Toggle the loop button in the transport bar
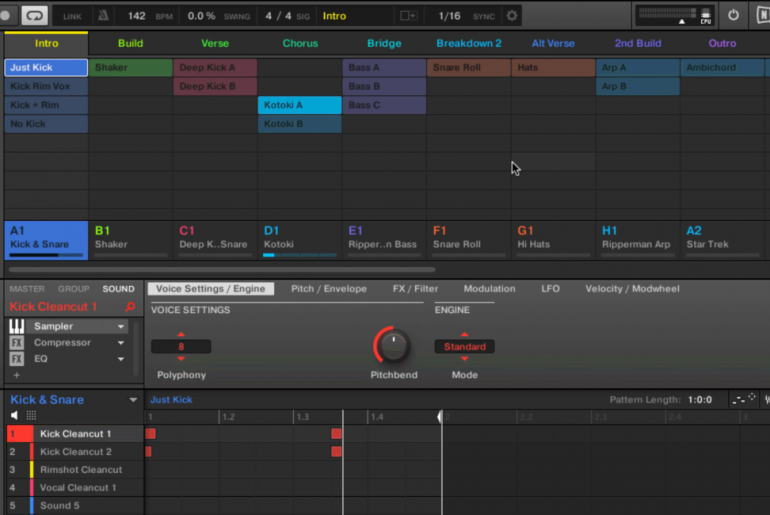 [34, 16]
